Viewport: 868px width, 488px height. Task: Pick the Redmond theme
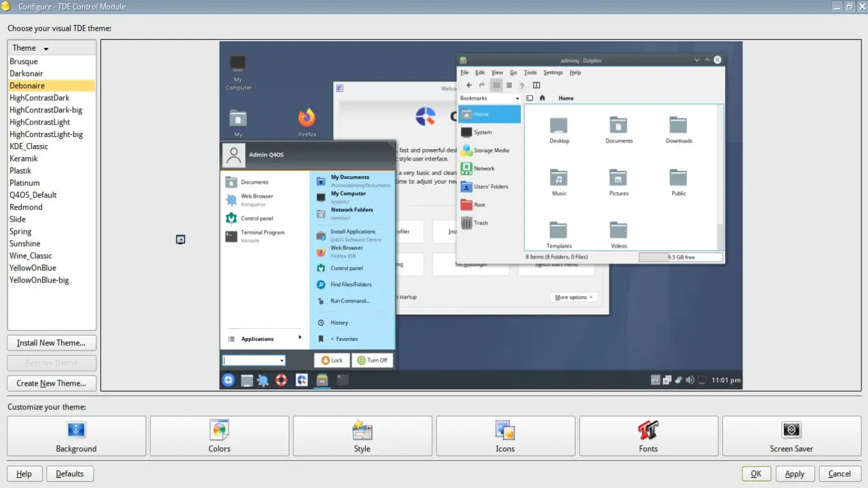(52, 207)
